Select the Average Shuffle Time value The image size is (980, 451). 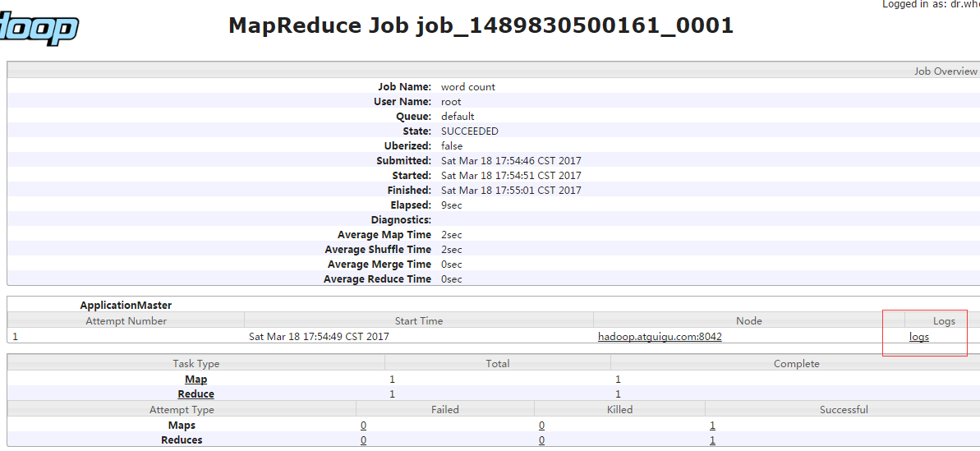point(451,250)
